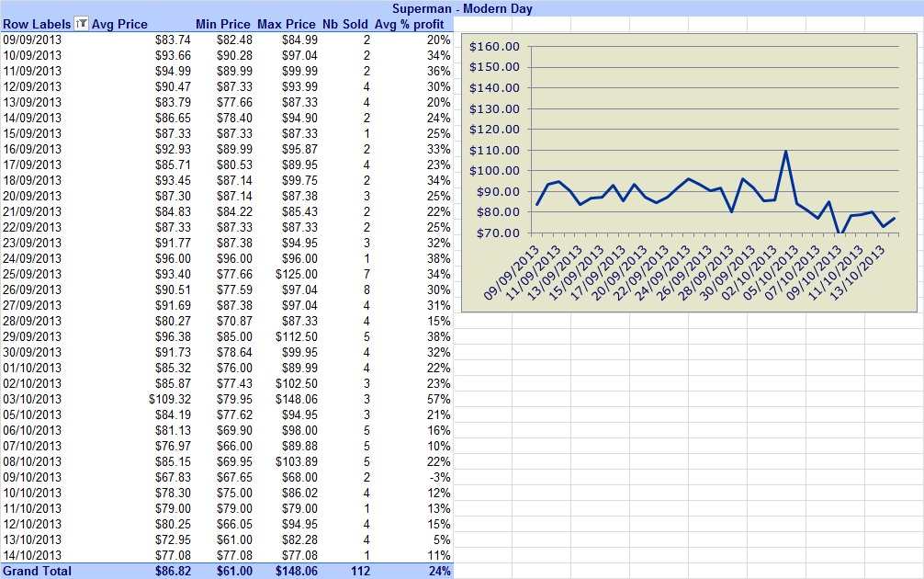
Task: Select the Superman - Modern Day title cell
Action: (x=462, y=8)
